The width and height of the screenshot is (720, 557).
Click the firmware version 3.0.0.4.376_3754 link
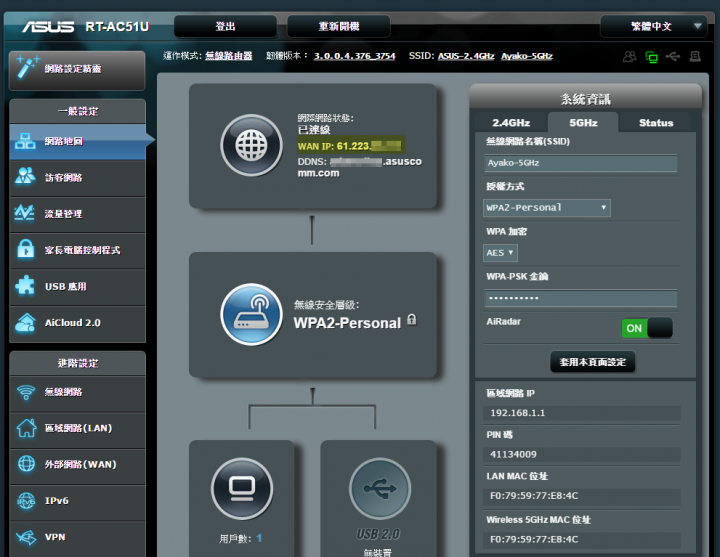[354, 56]
